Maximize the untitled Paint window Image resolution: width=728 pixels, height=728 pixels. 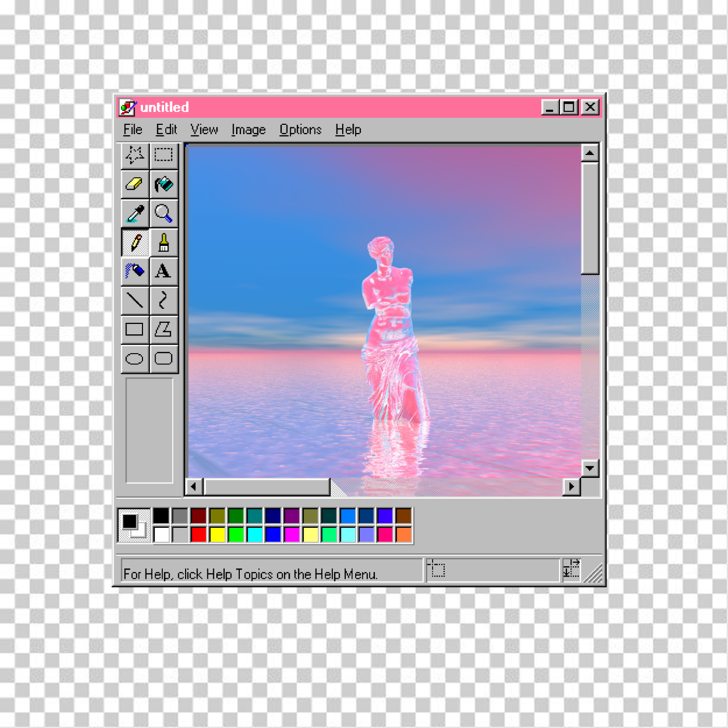click(569, 107)
